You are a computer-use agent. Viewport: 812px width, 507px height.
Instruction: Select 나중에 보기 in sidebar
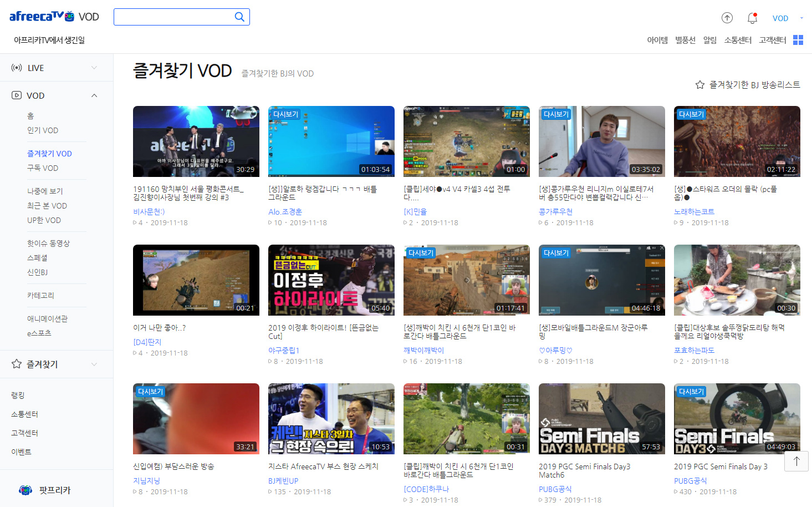click(45, 191)
